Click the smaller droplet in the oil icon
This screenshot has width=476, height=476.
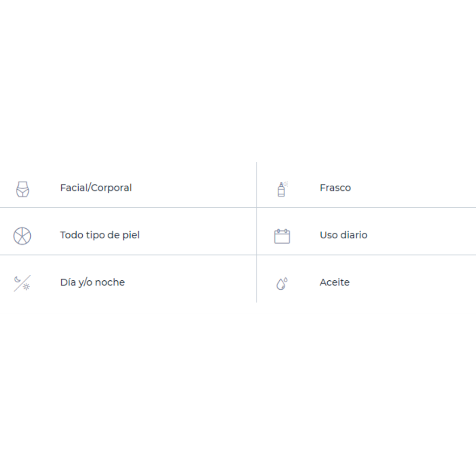point(286,279)
